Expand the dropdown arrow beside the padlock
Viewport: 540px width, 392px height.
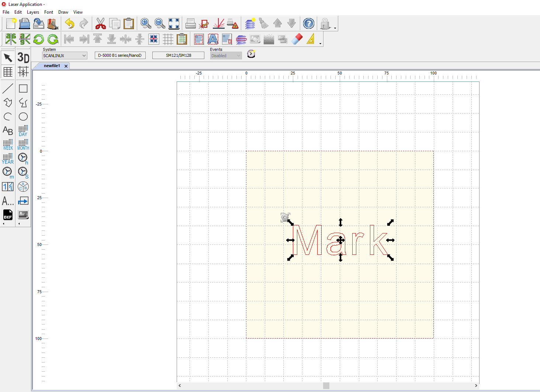(x=335, y=28)
